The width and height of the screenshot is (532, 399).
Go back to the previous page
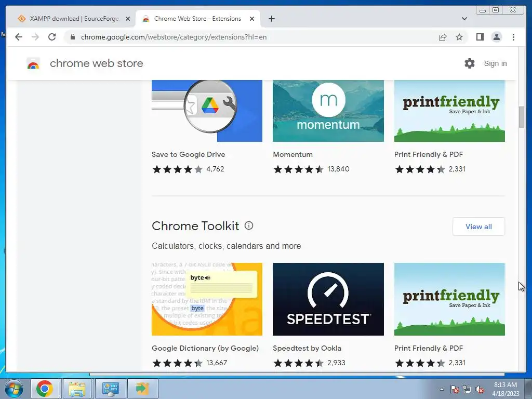point(19,37)
